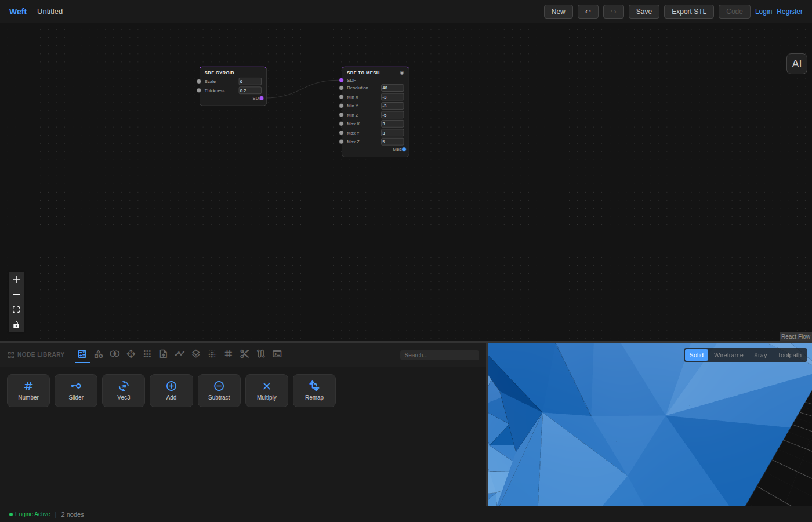
Task: Open the grid pattern category icon
Action: [147, 354]
